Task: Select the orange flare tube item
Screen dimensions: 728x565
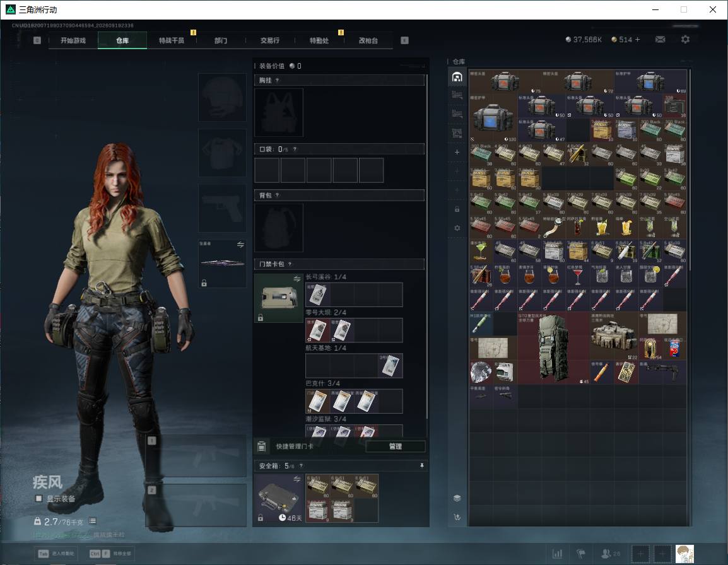Action: click(602, 372)
